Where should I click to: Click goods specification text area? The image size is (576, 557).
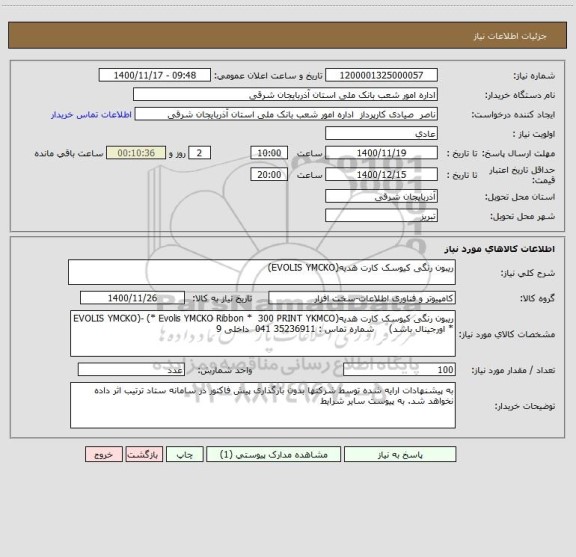pos(263,334)
